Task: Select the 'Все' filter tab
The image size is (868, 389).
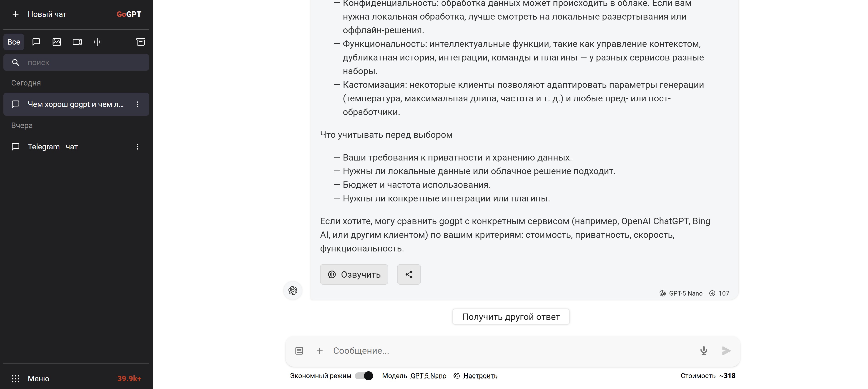Action: click(x=14, y=42)
